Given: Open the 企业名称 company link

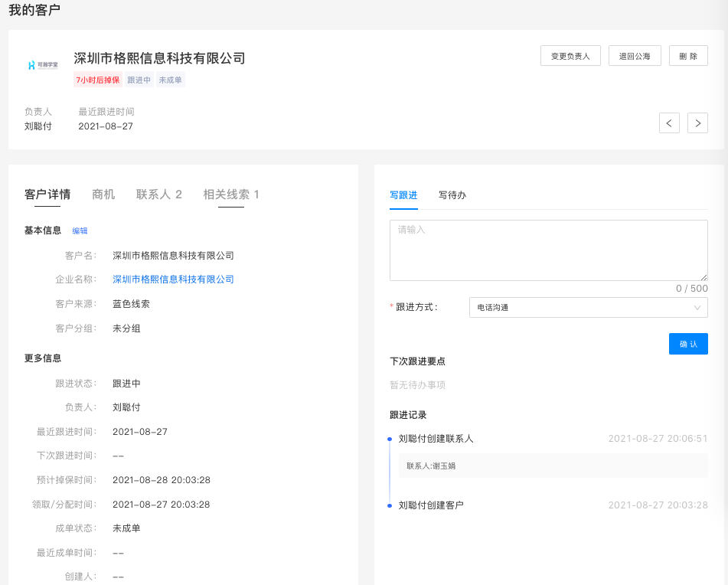Looking at the screenshot, I should tap(173, 279).
